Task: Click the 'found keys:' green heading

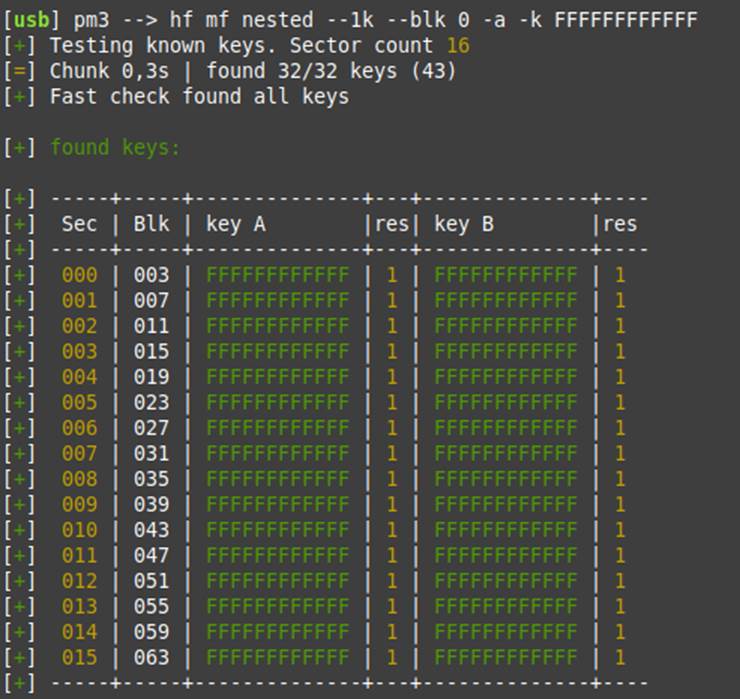Action: pos(115,148)
